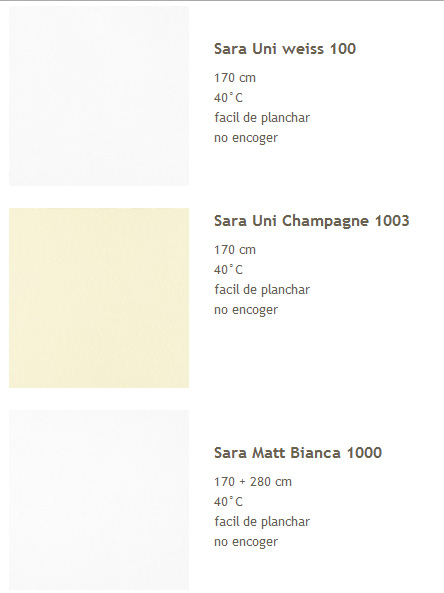Click no encoger under Champagne 1003
Viewport: 444px width, 593px height.
click(x=246, y=310)
